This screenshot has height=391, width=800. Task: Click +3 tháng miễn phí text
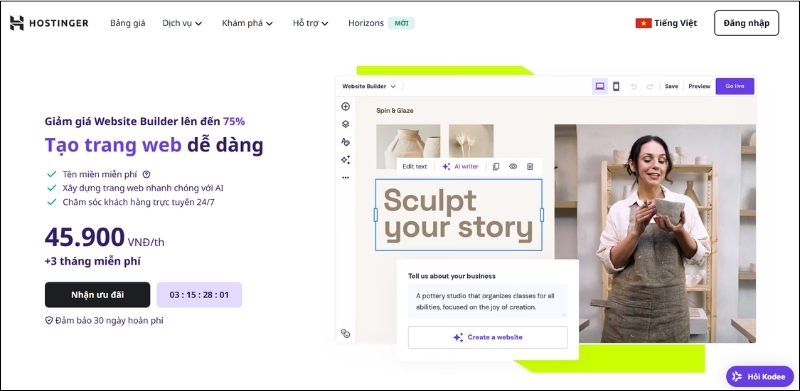(x=93, y=261)
